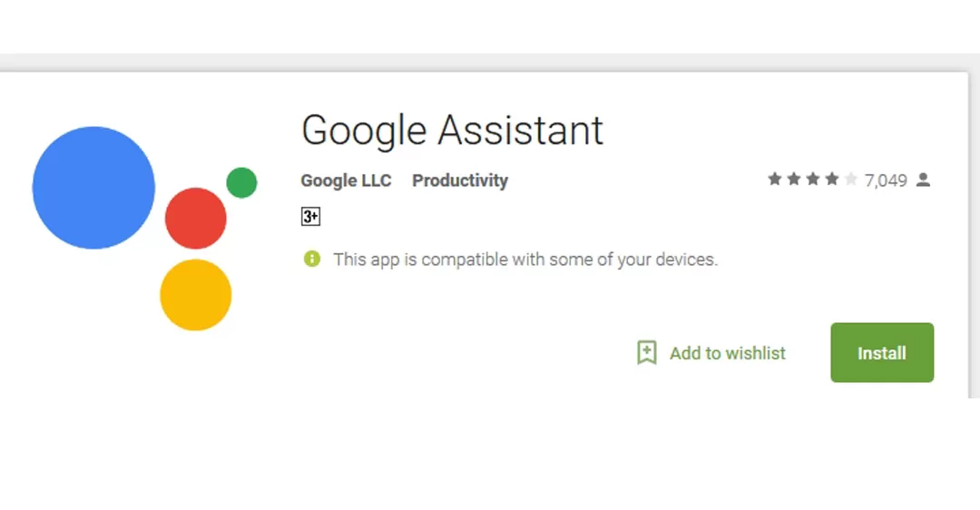Click the red circle in the logo

coord(195,219)
